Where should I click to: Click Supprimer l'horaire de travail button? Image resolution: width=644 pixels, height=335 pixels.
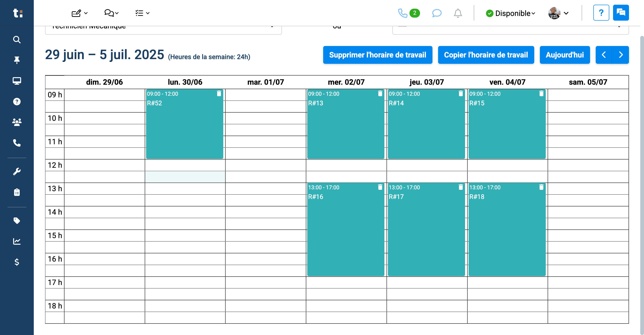tap(378, 55)
